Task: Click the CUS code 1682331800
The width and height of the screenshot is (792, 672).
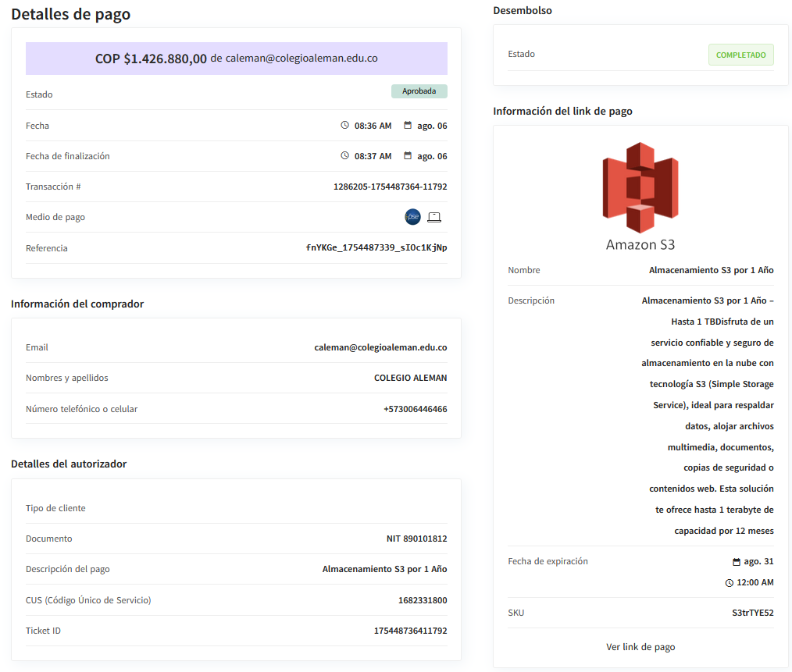Action: tap(422, 600)
